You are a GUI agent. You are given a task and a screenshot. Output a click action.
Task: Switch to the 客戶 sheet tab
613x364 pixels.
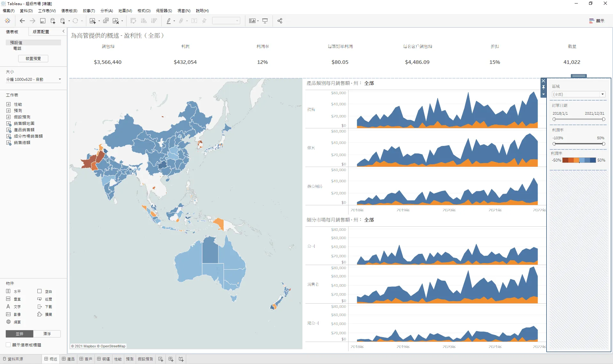[x=86, y=359]
